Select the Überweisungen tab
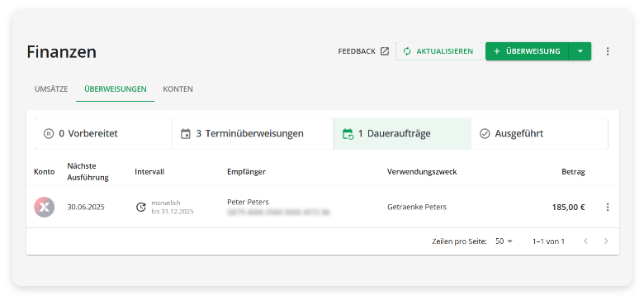This screenshot has height=301, width=644. [116, 89]
